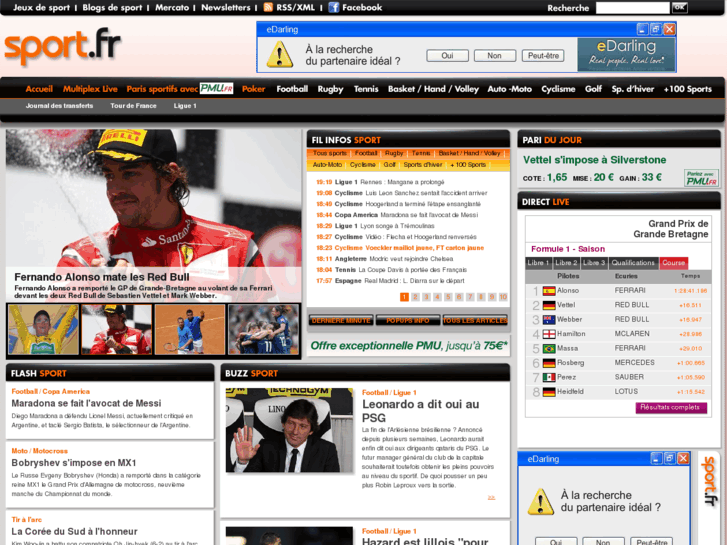Image resolution: width=727 pixels, height=545 pixels.
Task: Open Basket / Hand / Volley menu
Action: pyautogui.click(x=433, y=89)
